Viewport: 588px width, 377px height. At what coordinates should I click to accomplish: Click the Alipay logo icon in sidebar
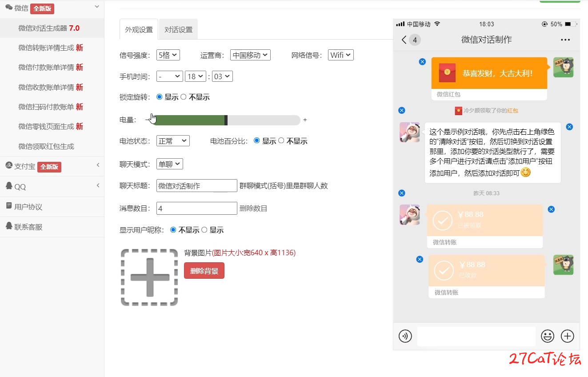point(9,166)
